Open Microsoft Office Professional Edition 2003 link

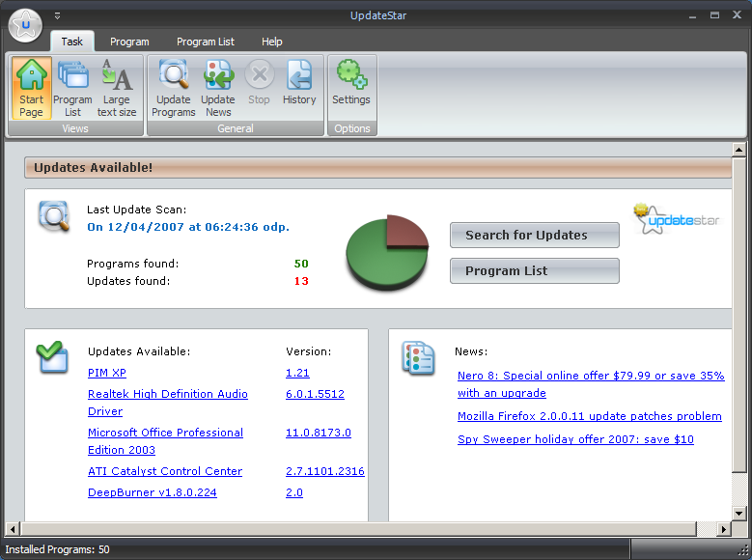[165, 441]
